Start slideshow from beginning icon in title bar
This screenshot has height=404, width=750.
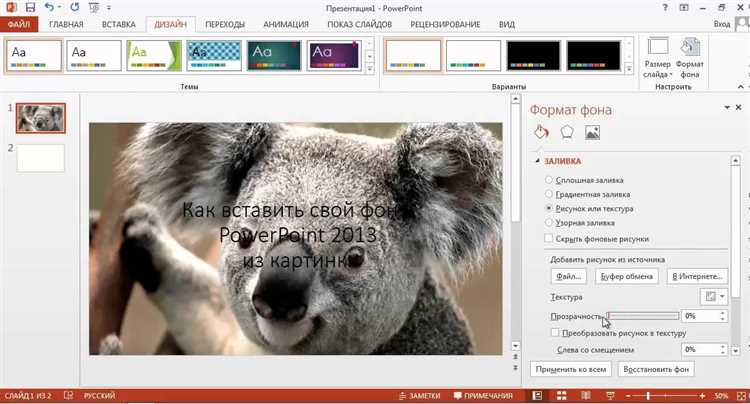(94, 8)
